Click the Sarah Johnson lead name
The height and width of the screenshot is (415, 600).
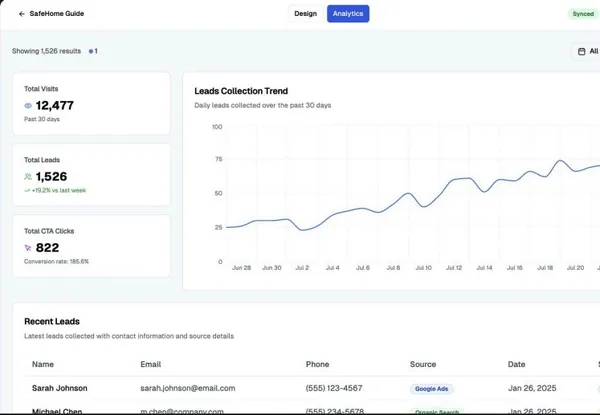[x=60, y=388]
